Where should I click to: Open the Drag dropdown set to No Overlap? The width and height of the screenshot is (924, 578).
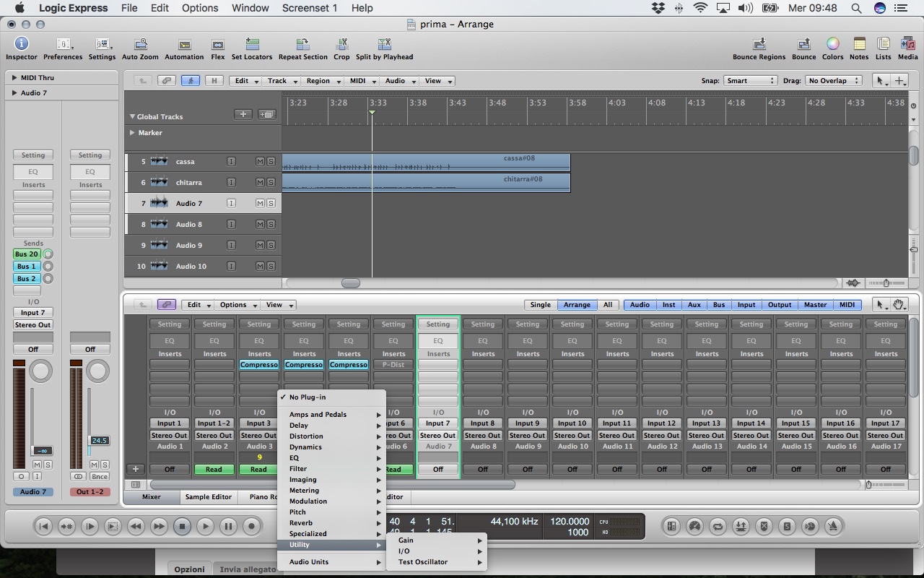(834, 81)
